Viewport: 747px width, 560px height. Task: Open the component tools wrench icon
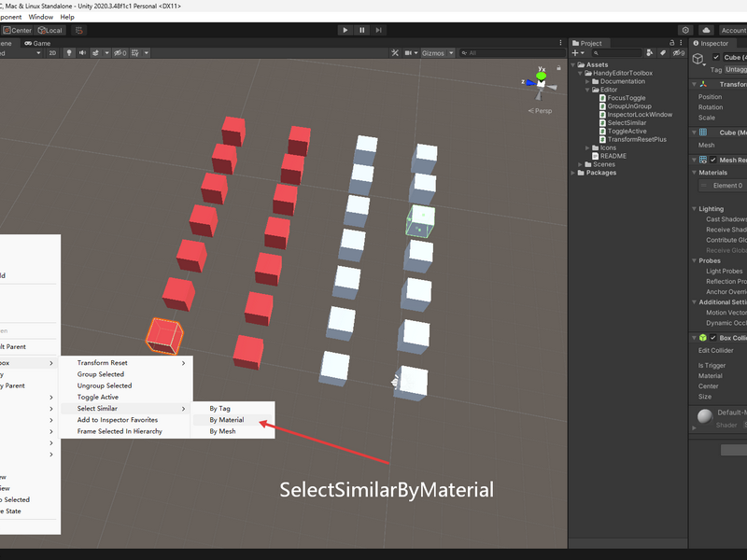[x=395, y=53]
